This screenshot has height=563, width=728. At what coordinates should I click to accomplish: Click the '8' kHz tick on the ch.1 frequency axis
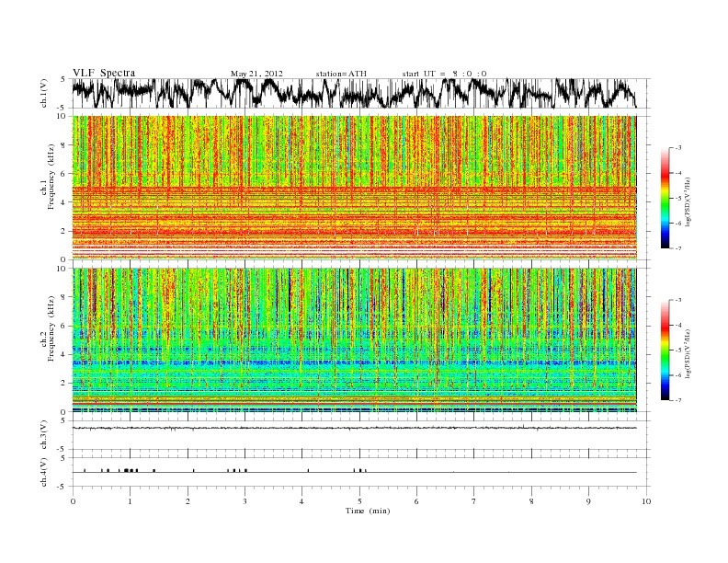(64, 145)
